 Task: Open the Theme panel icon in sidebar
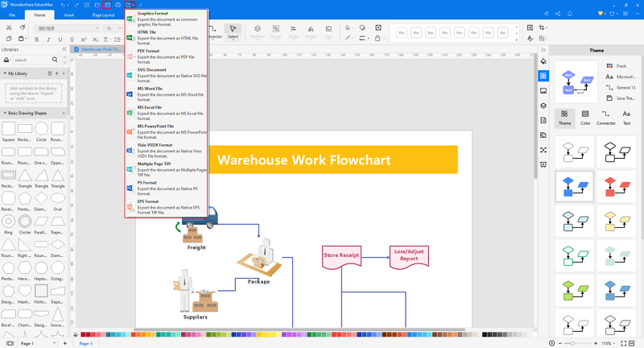[x=543, y=76]
